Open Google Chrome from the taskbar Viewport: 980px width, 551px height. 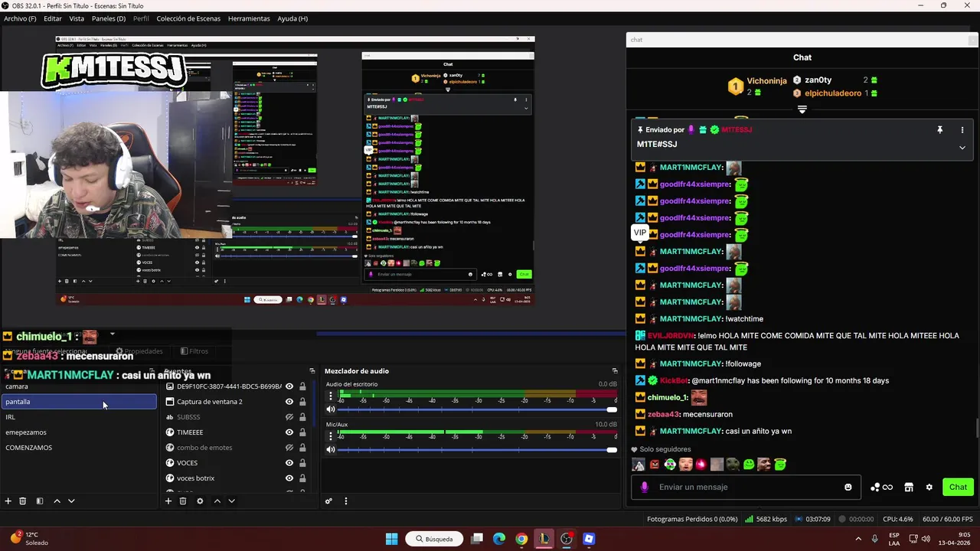[x=521, y=539]
